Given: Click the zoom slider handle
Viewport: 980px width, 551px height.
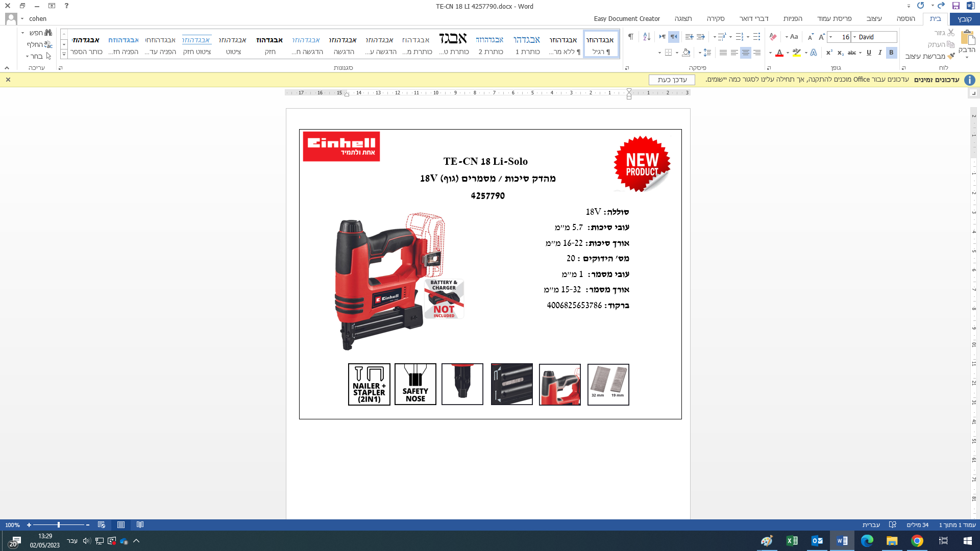Looking at the screenshot, I should (x=59, y=525).
